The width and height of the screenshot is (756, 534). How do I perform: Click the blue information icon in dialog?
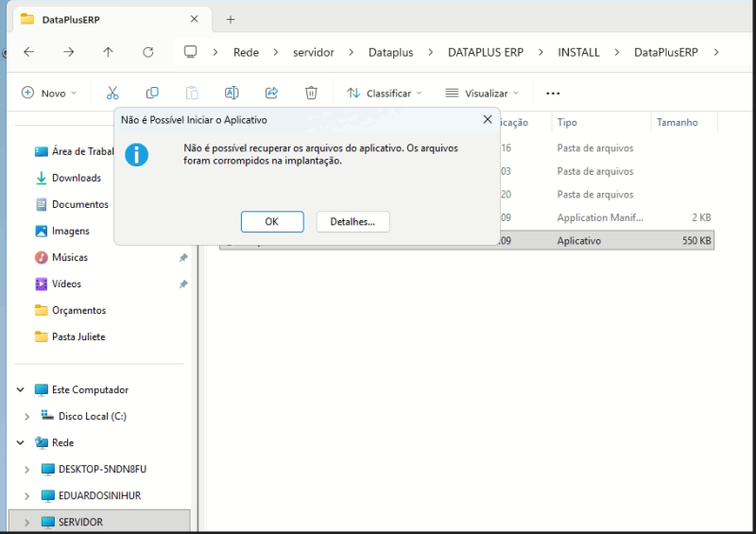(x=136, y=155)
